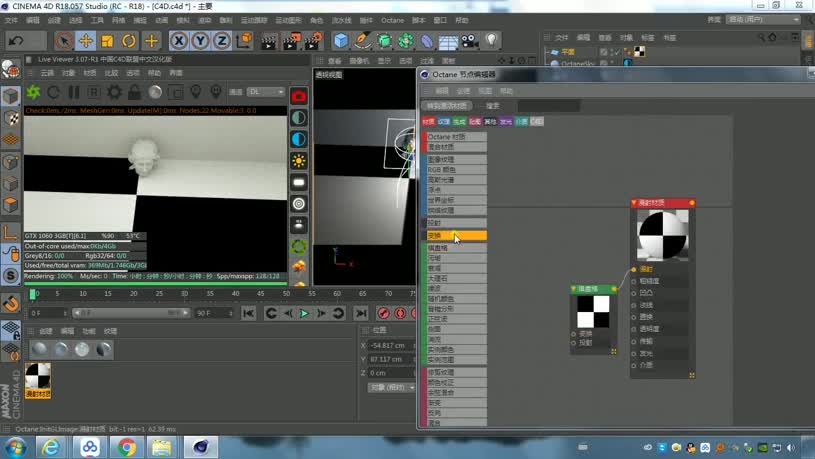
Task: Click the coordinate system icon
Action: [244, 41]
